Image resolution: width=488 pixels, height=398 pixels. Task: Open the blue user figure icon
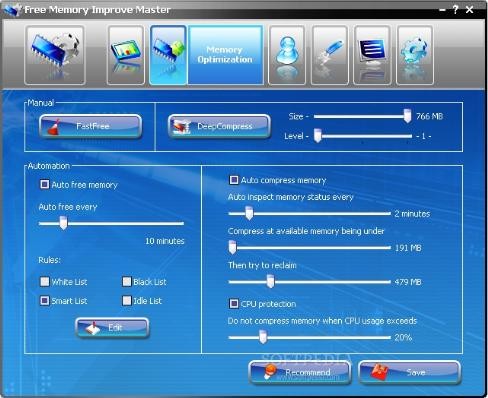click(x=287, y=55)
